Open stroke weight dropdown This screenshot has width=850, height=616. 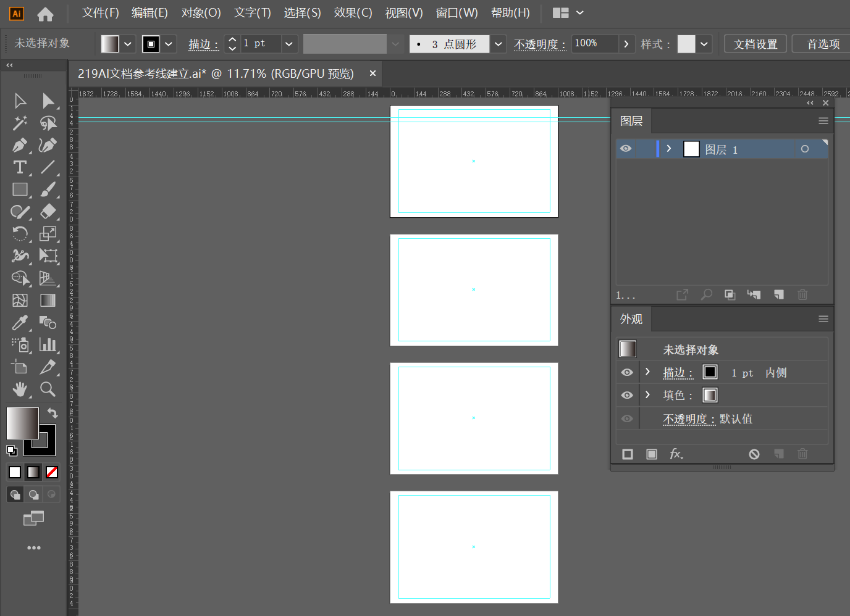(289, 44)
